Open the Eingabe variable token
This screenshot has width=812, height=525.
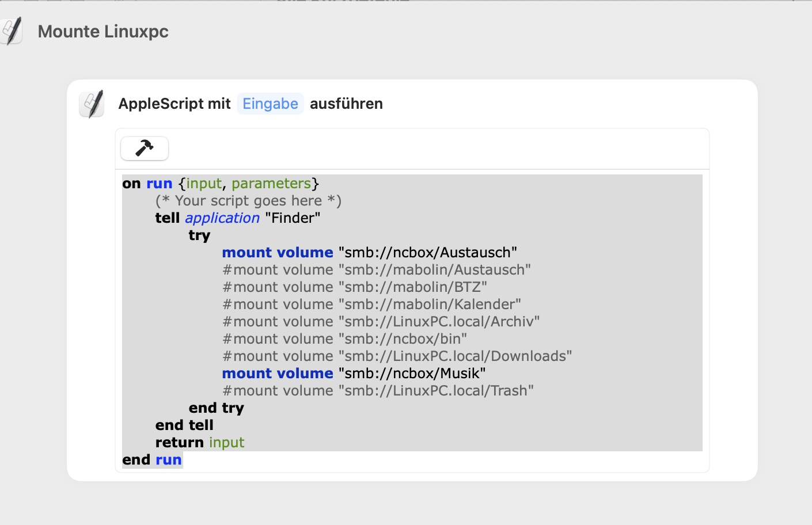[270, 104]
